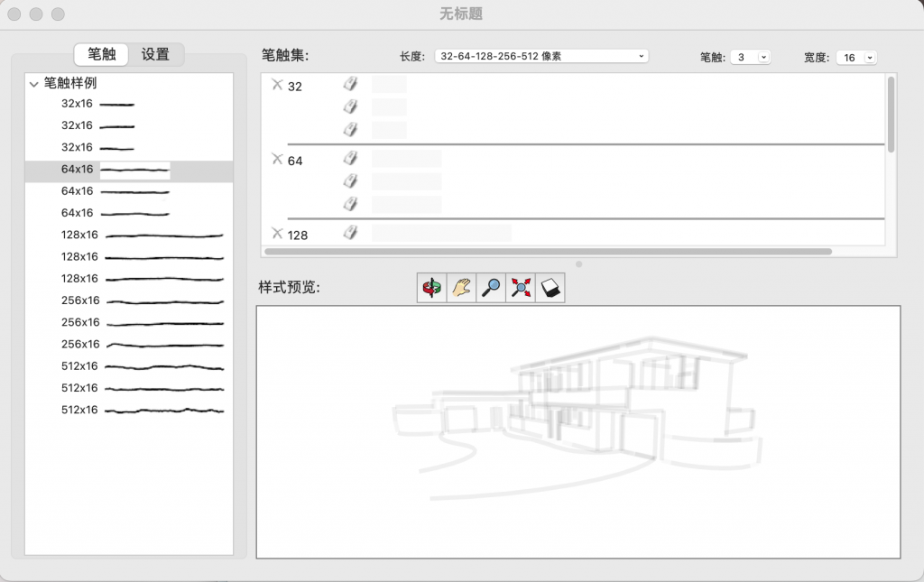Viewport: 924px width, 582px height.
Task: Select the Eraser tool in the preview toolbar
Action: pos(550,287)
